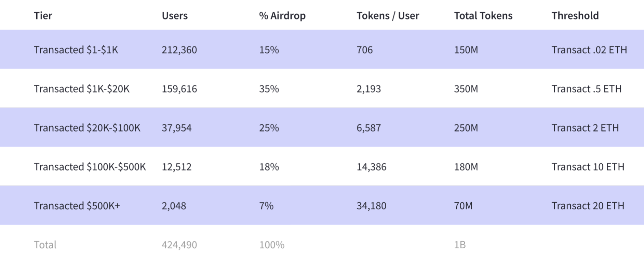The width and height of the screenshot is (644, 261).
Task: Click the Transact .02 ETH threshold
Action: click(x=589, y=50)
